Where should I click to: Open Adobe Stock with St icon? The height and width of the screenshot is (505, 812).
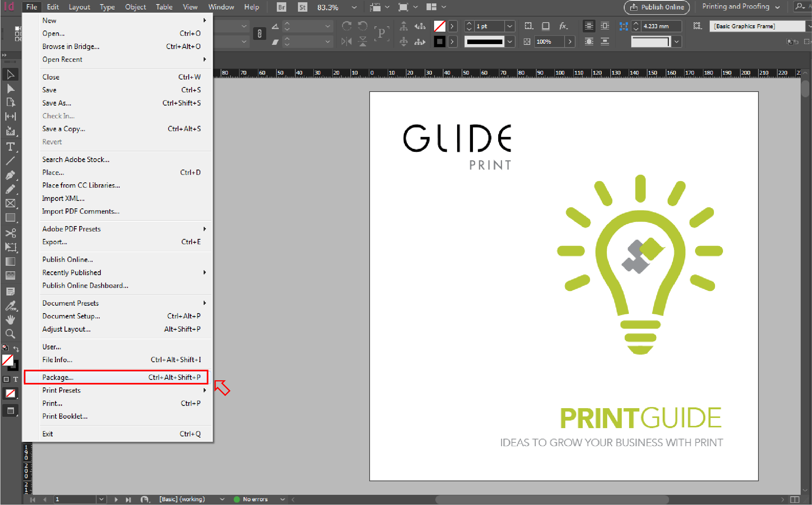pos(302,7)
